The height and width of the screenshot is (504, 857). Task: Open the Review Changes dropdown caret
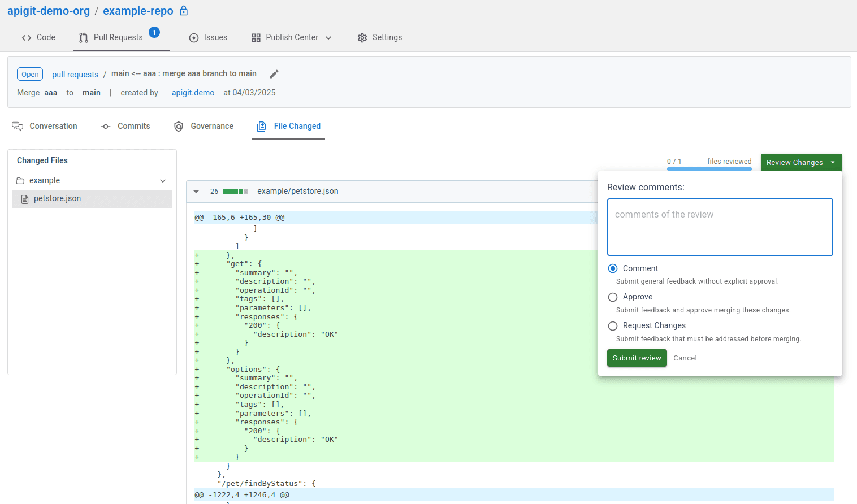coord(833,162)
